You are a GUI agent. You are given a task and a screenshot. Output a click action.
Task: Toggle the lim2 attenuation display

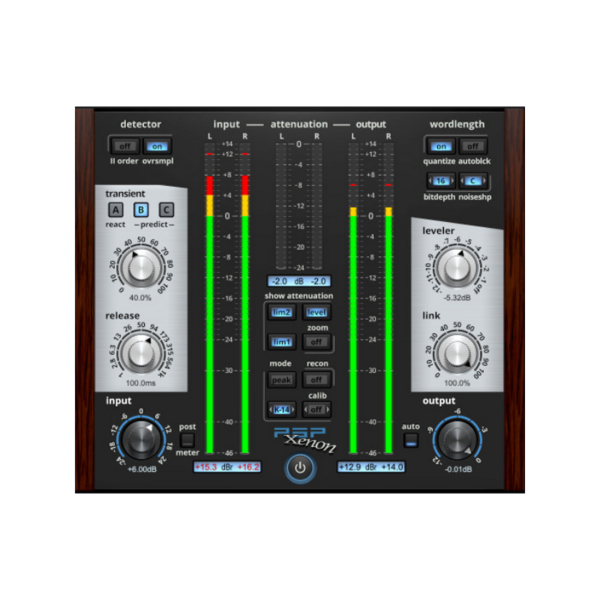point(282,312)
